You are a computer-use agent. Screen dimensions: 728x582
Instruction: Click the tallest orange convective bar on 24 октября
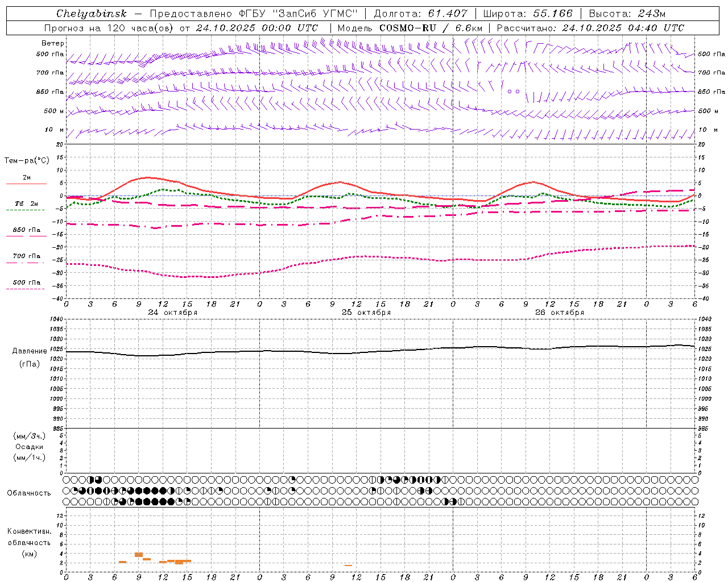(x=139, y=555)
